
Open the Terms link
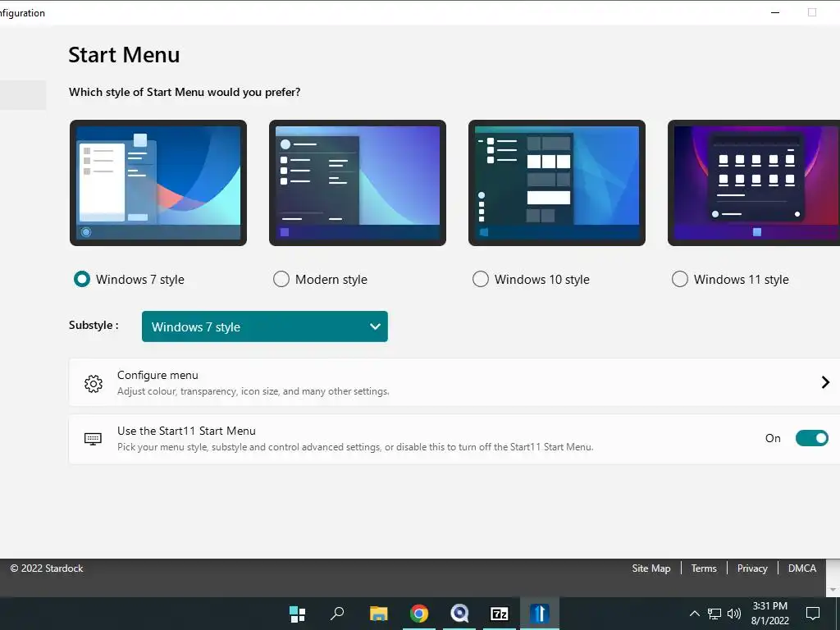click(703, 568)
